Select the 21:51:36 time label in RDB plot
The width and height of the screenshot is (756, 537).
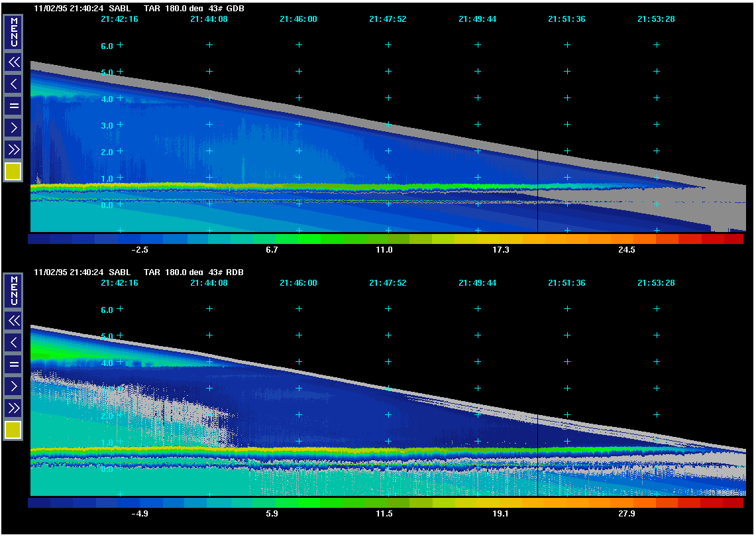pyautogui.click(x=567, y=283)
